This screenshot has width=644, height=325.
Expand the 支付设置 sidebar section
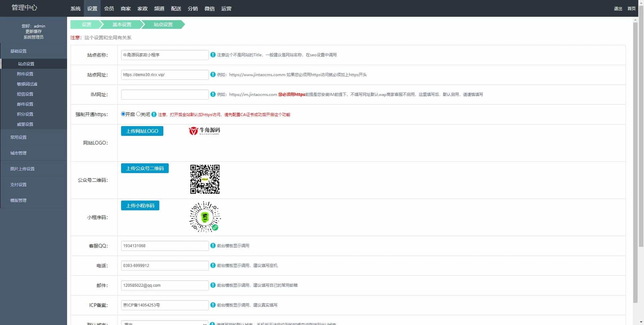pyautogui.click(x=18, y=184)
